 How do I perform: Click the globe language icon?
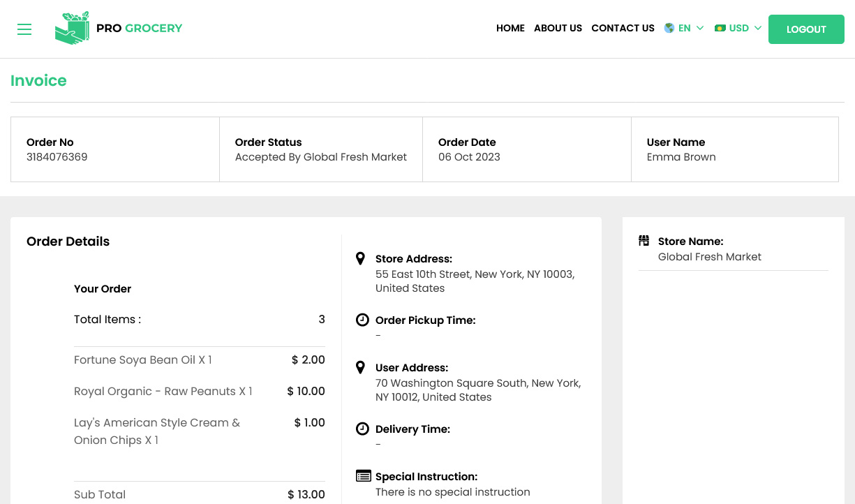pyautogui.click(x=669, y=28)
